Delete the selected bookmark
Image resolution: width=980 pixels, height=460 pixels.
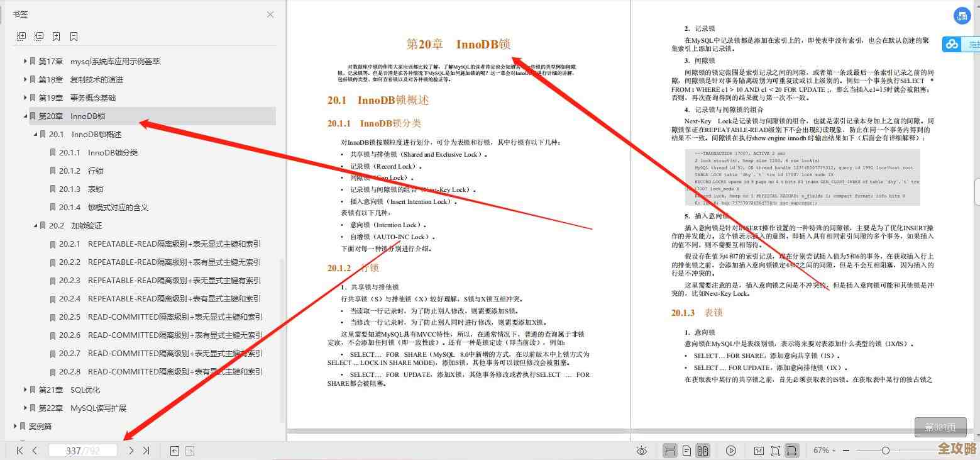pos(74,36)
